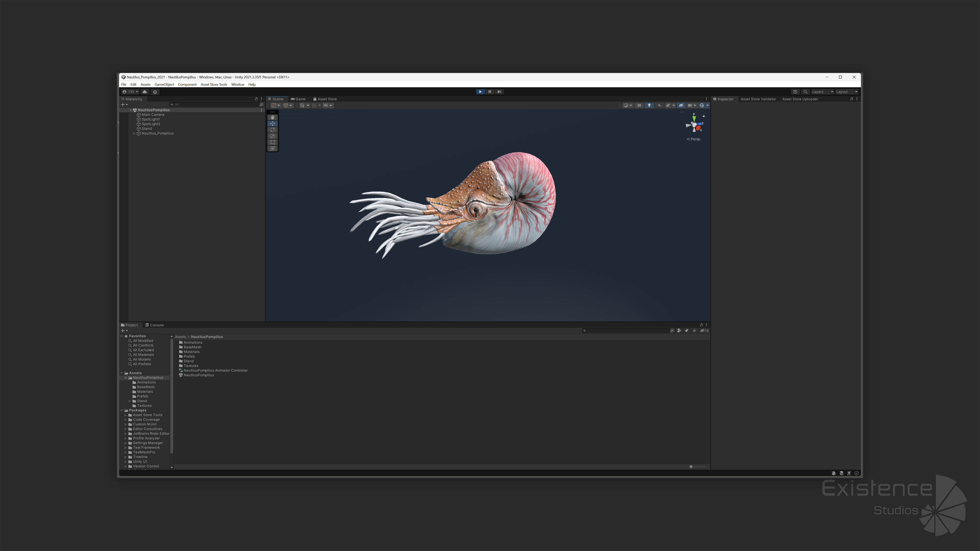Select the combined Transform tool
The height and width of the screenshot is (551, 980).
pos(272,148)
